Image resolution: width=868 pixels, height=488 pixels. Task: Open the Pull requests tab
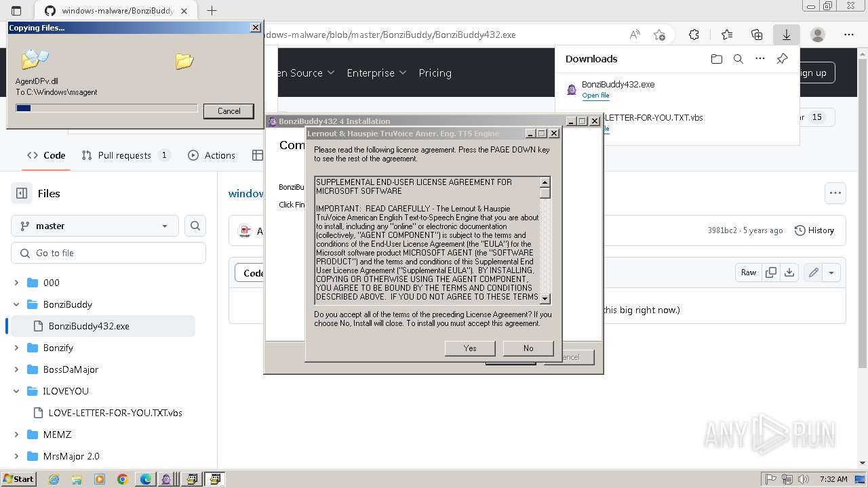(x=125, y=155)
